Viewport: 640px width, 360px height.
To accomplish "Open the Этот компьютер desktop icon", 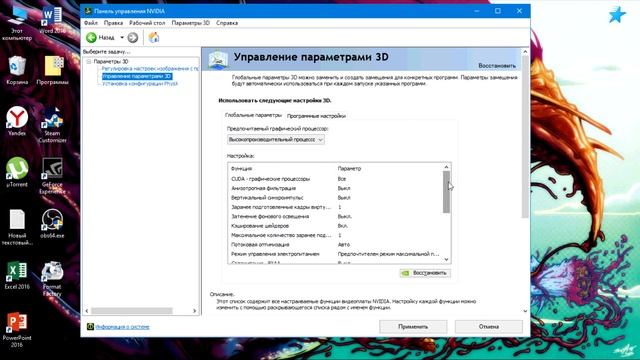I will (x=17, y=24).
